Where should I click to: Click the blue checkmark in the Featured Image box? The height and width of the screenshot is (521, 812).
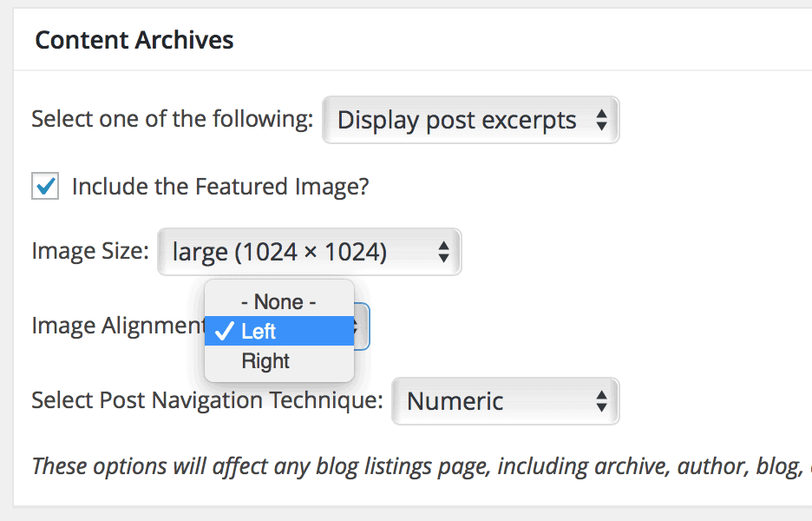44,186
